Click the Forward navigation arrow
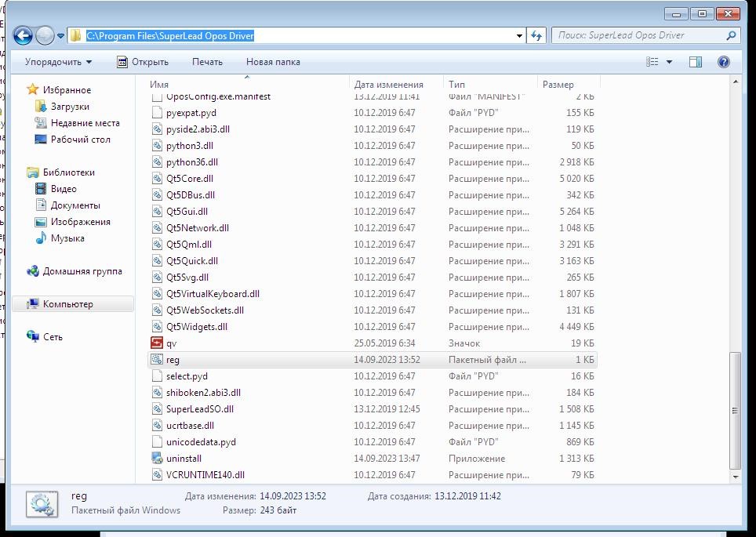756x537 pixels. 45,36
